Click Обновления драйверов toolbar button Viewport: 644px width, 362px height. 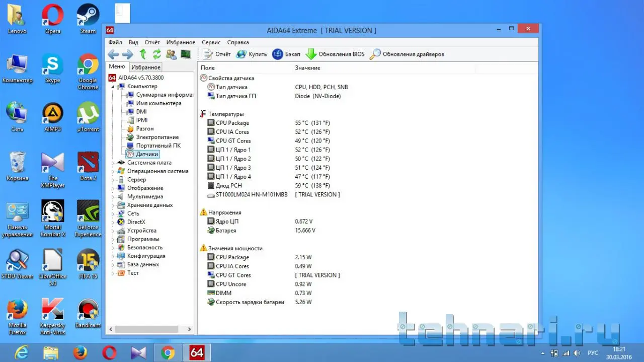[407, 54]
